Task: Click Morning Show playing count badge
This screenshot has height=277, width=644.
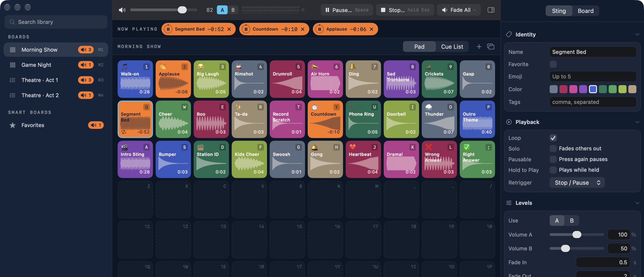Action: point(86,50)
